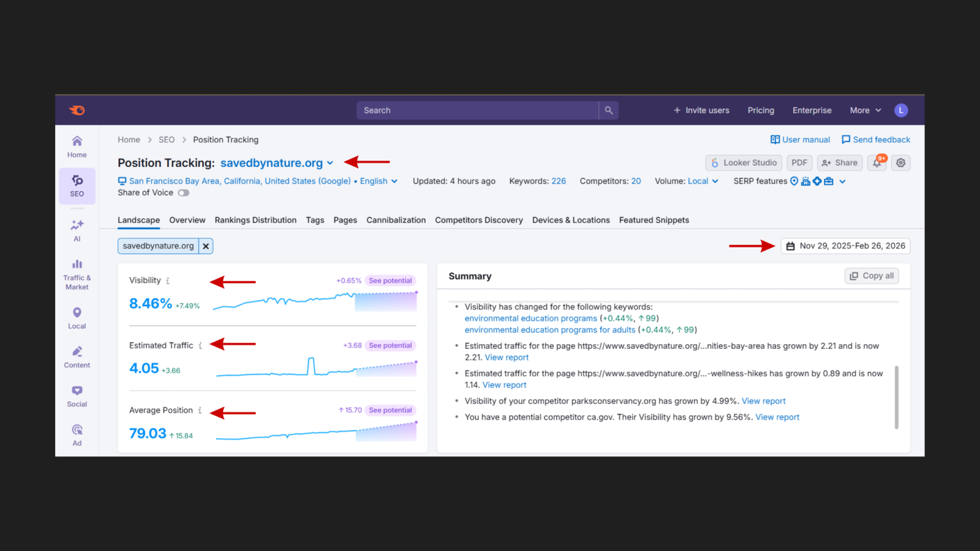
Task: Click the Visibility info icon
Action: pyautogui.click(x=168, y=281)
